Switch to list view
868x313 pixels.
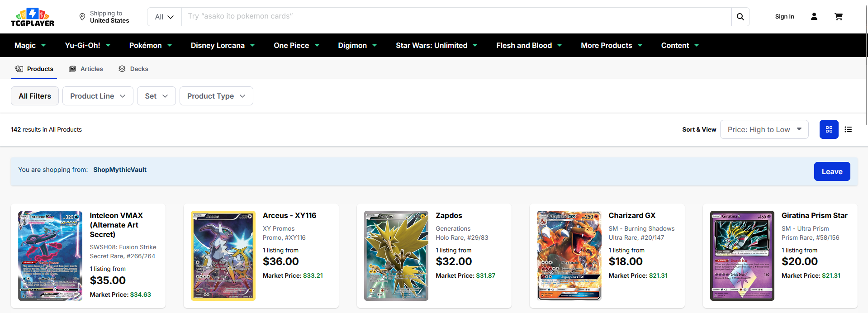[x=848, y=129]
